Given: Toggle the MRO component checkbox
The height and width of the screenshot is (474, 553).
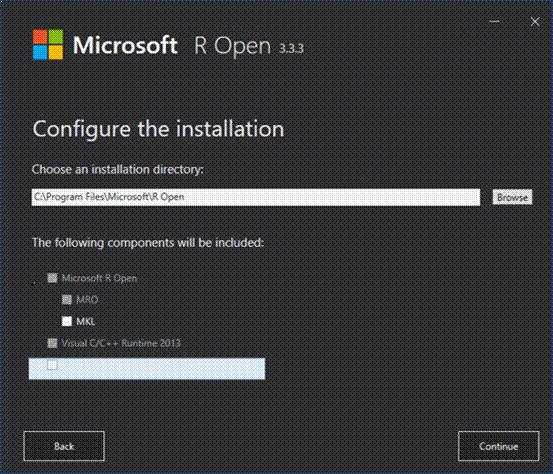Looking at the screenshot, I should (67, 300).
